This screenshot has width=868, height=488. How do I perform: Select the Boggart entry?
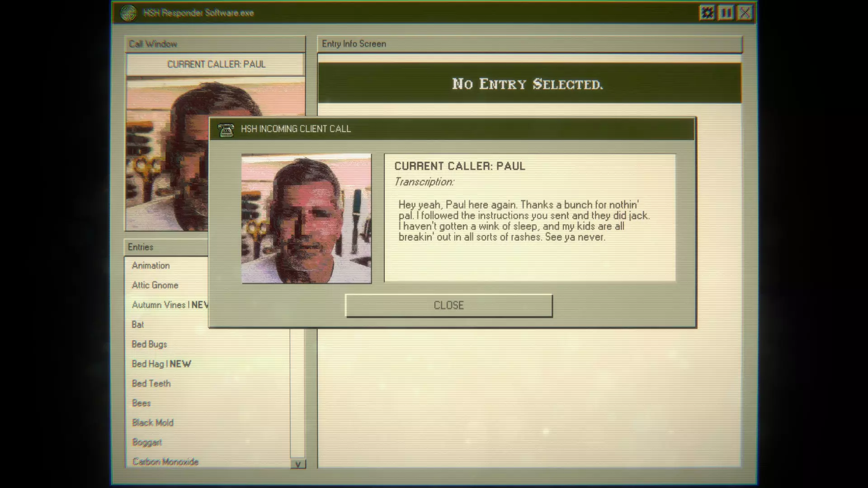point(147,442)
